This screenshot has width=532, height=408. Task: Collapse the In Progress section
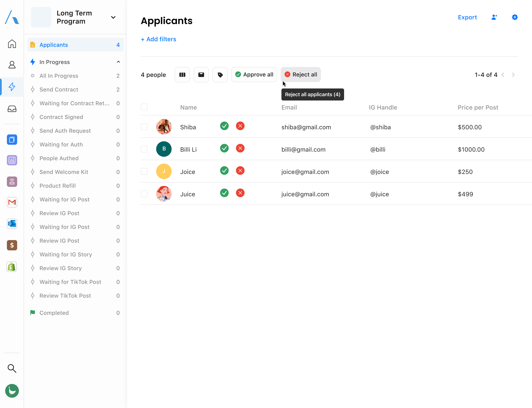tap(118, 62)
